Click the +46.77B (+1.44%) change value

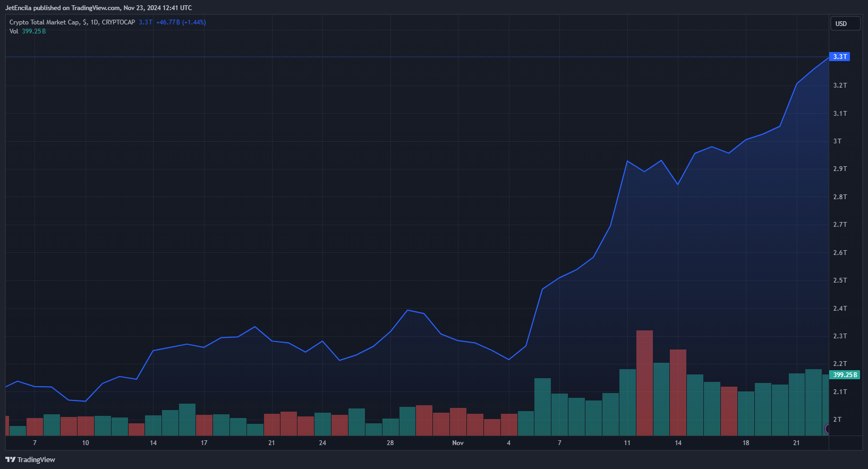coord(181,22)
